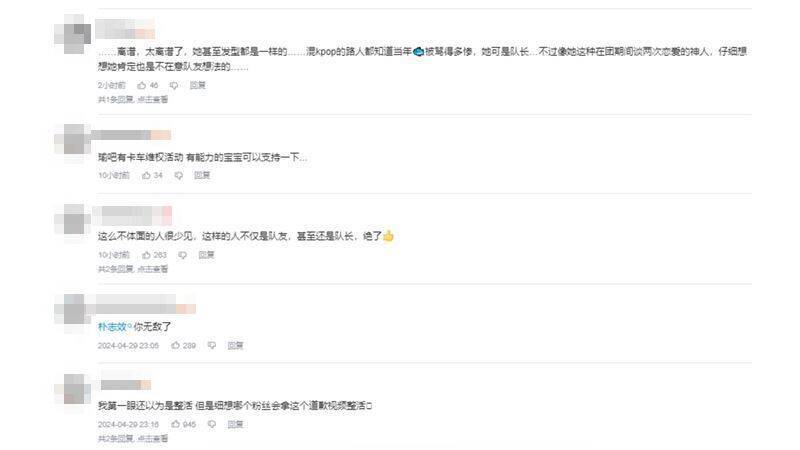Reply to the 34-like comment
800x450 pixels.
click(202, 175)
